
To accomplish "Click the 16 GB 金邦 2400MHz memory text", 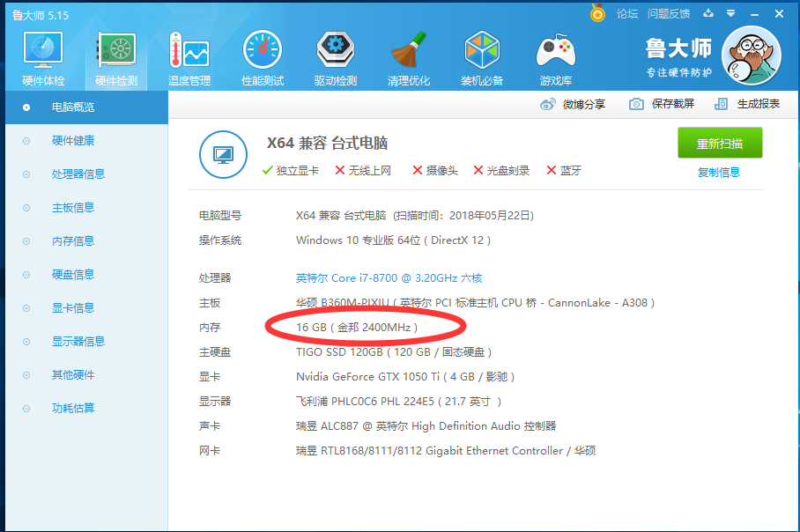I will click(357, 328).
